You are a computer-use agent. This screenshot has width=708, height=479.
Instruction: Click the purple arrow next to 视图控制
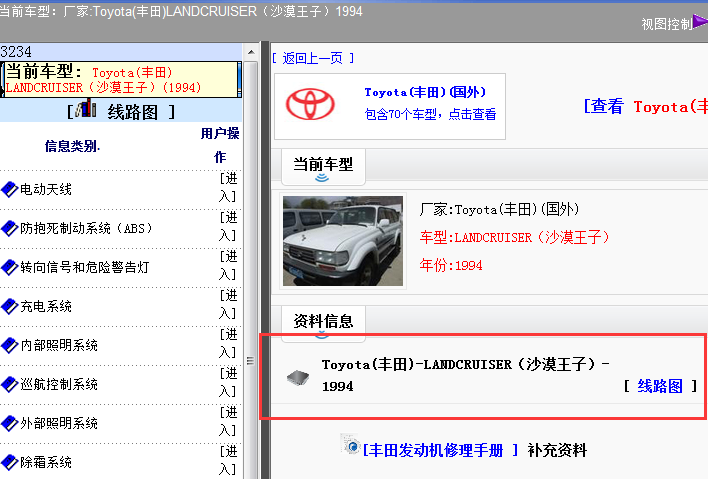[x=700, y=22]
